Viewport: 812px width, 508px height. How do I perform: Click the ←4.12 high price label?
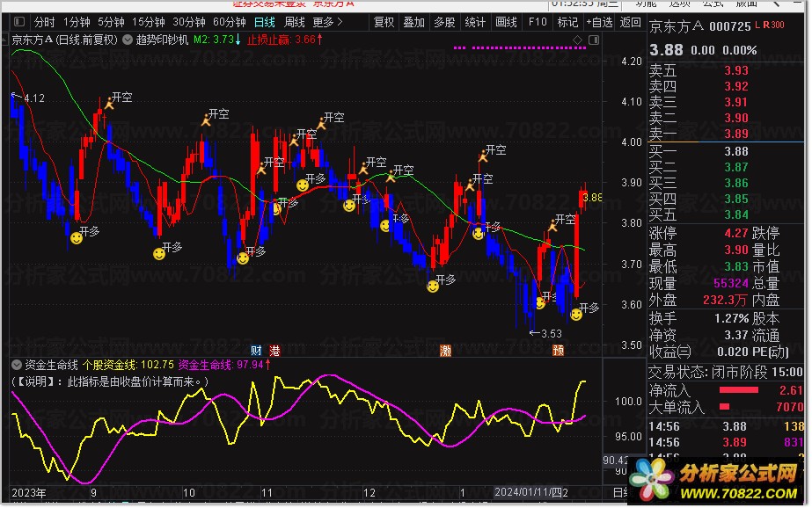pos(28,98)
